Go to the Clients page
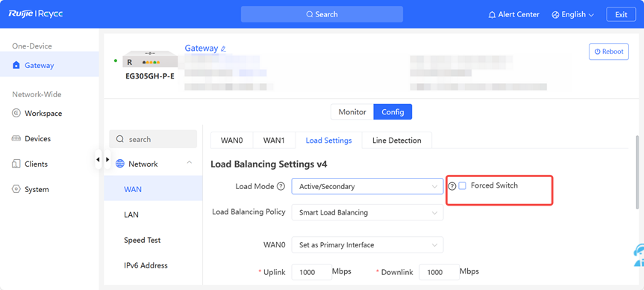 pyautogui.click(x=36, y=164)
